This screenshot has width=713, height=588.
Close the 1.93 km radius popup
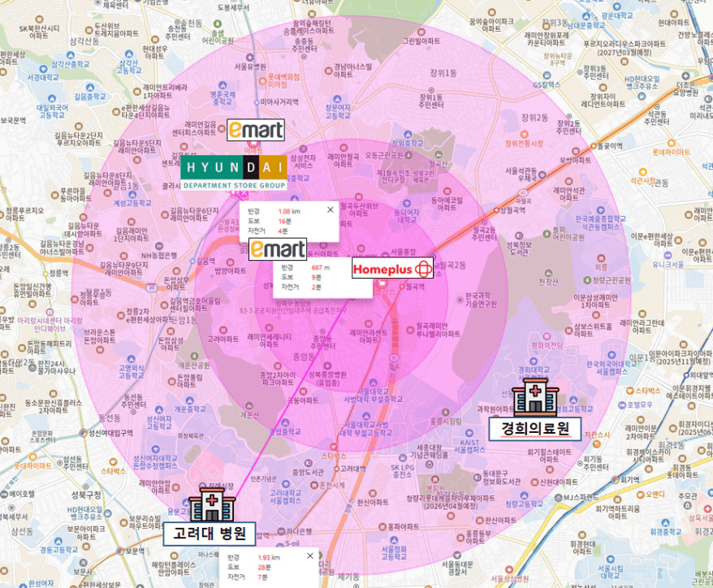point(310,556)
